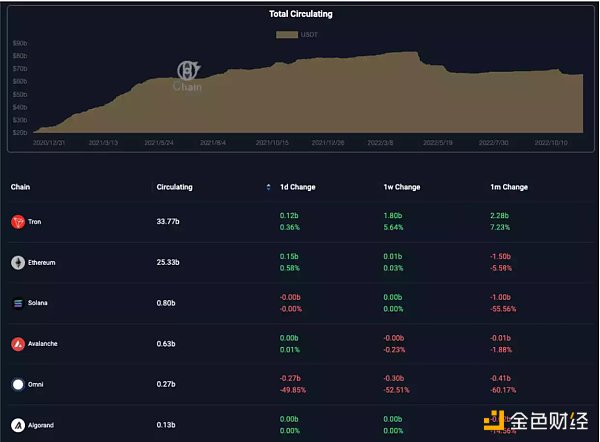Click the sort arrows next to Circulating

[267, 187]
